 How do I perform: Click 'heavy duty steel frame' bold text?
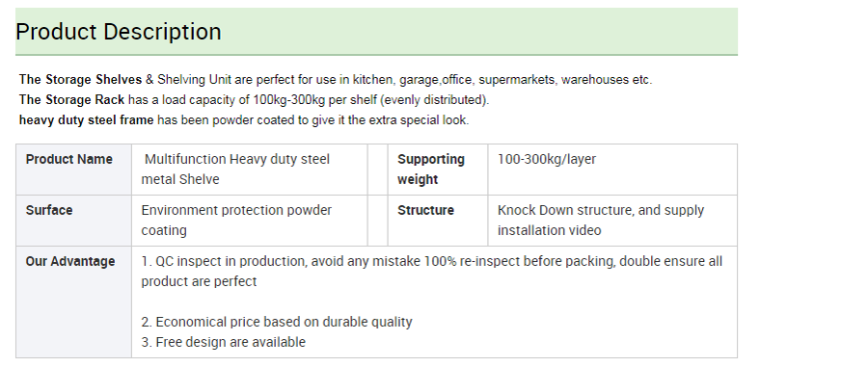(87, 120)
